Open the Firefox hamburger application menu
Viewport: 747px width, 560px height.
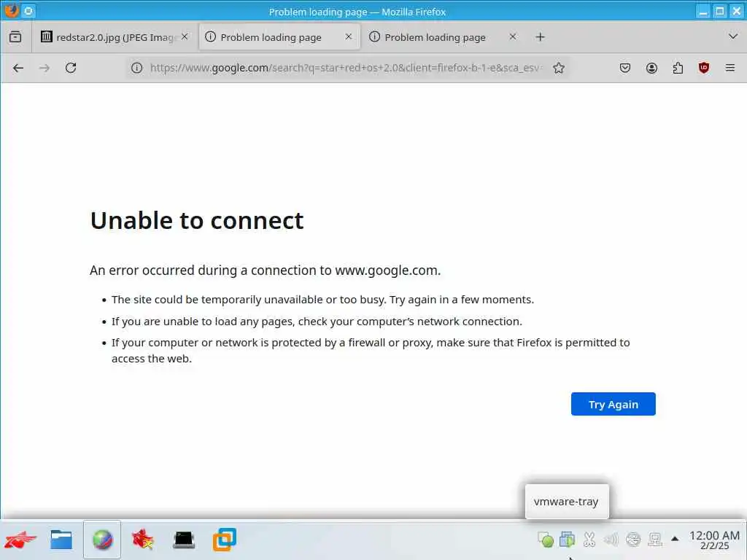click(729, 68)
